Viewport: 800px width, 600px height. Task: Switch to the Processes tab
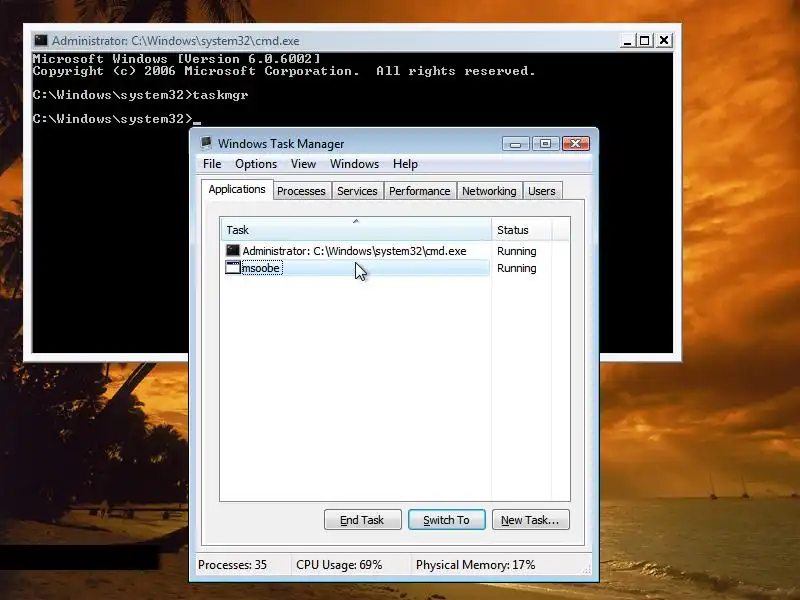301,191
